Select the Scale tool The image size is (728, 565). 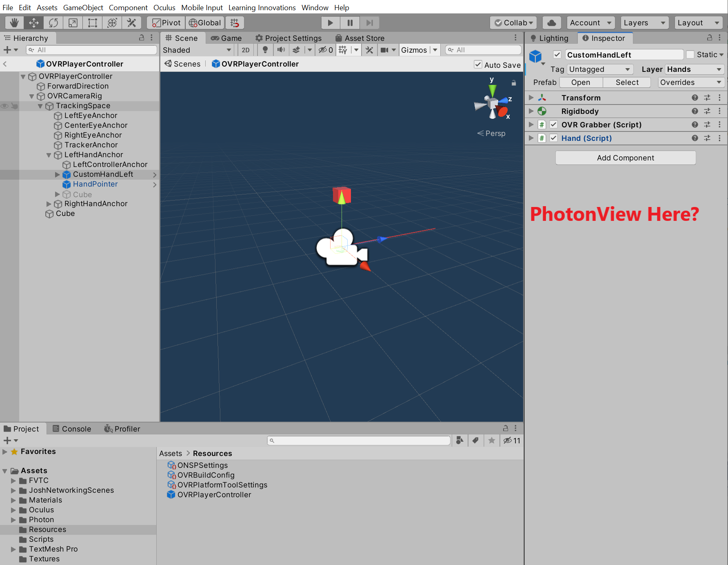pyautogui.click(x=73, y=23)
